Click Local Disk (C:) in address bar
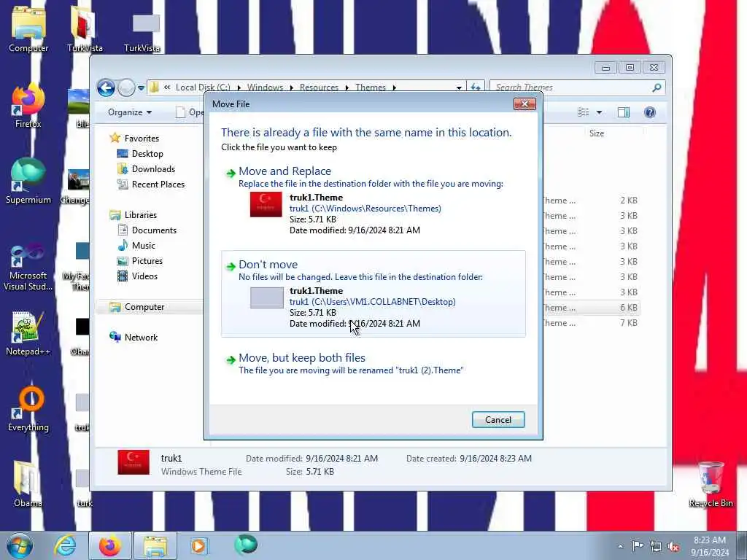This screenshot has height=560, width=747. pos(203,87)
